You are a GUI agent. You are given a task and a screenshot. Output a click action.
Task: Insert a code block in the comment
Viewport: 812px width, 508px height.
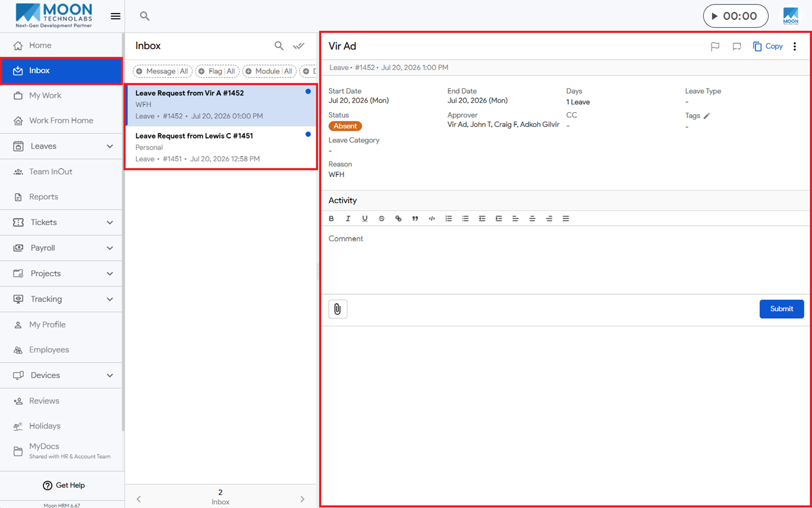[x=432, y=218]
